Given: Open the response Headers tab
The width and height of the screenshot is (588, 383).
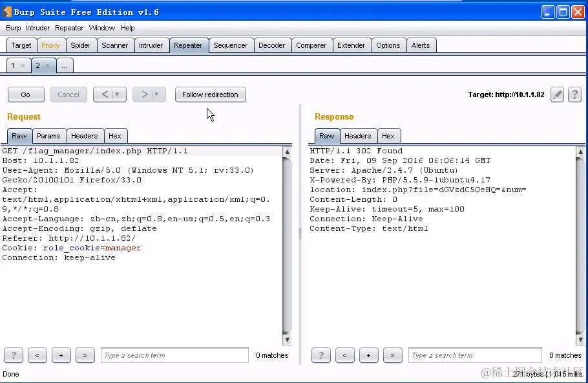Looking at the screenshot, I should click(358, 136).
